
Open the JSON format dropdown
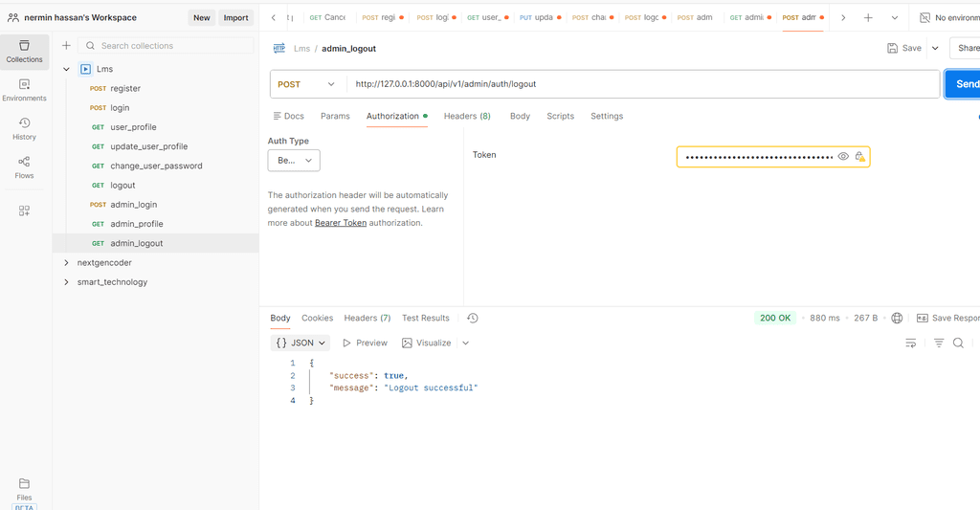301,343
